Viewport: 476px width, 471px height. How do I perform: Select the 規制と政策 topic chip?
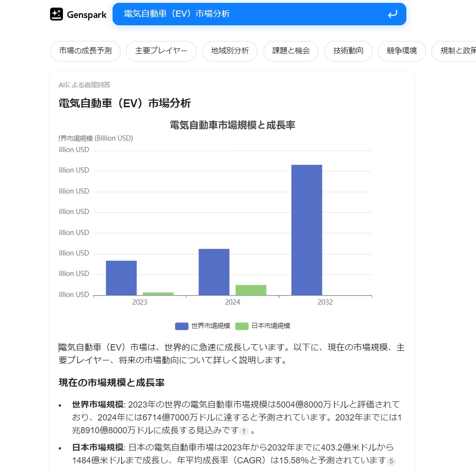[454, 51]
